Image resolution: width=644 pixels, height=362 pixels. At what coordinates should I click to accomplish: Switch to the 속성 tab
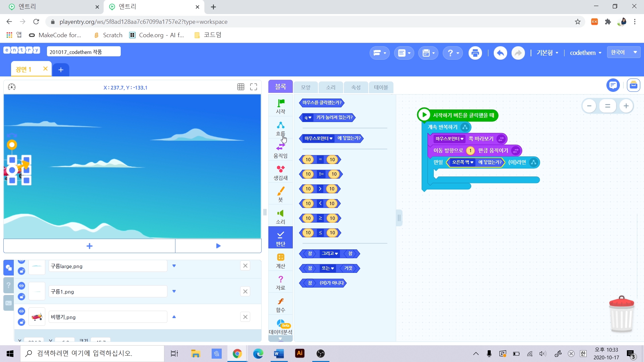pyautogui.click(x=356, y=87)
